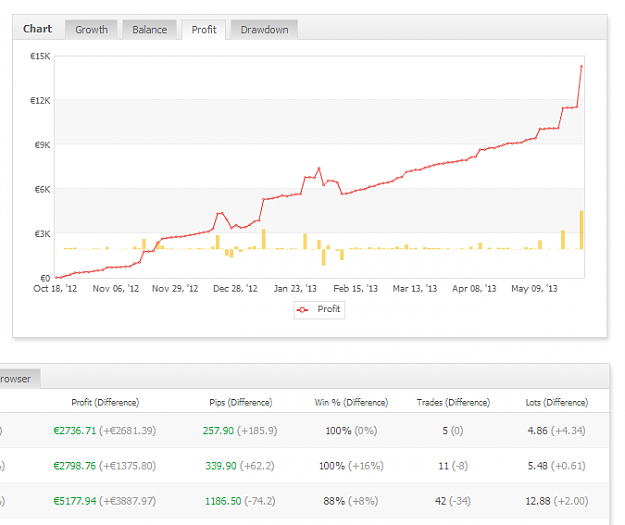Click the Dec 28, '12 axis label
Viewport: 625px width, 525px height.
pyautogui.click(x=235, y=289)
